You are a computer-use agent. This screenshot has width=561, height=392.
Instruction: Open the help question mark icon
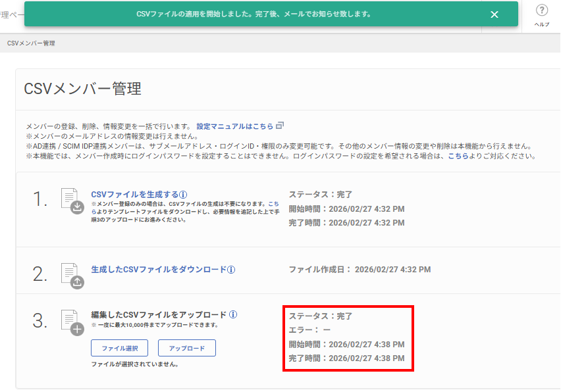[x=542, y=10]
